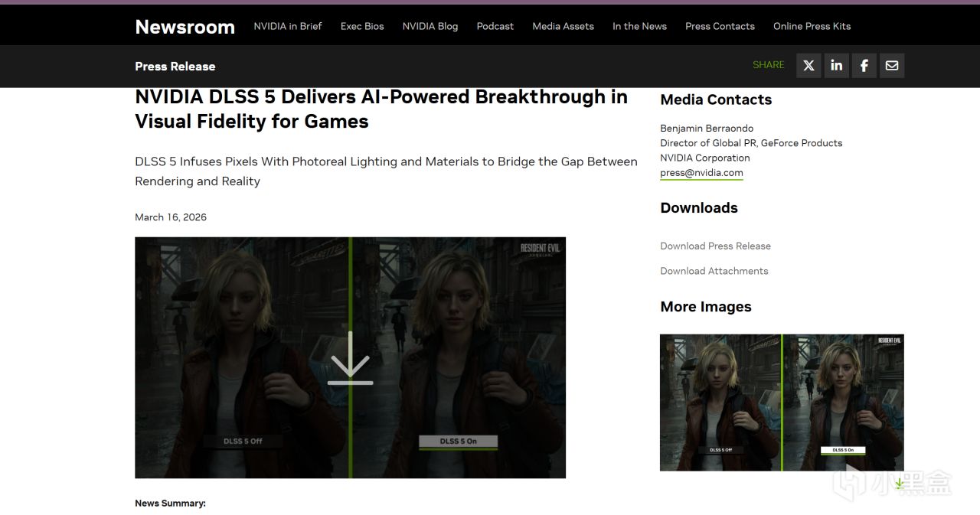The width and height of the screenshot is (980, 515).
Task: Click the More Images heading
Action: (x=706, y=307)
